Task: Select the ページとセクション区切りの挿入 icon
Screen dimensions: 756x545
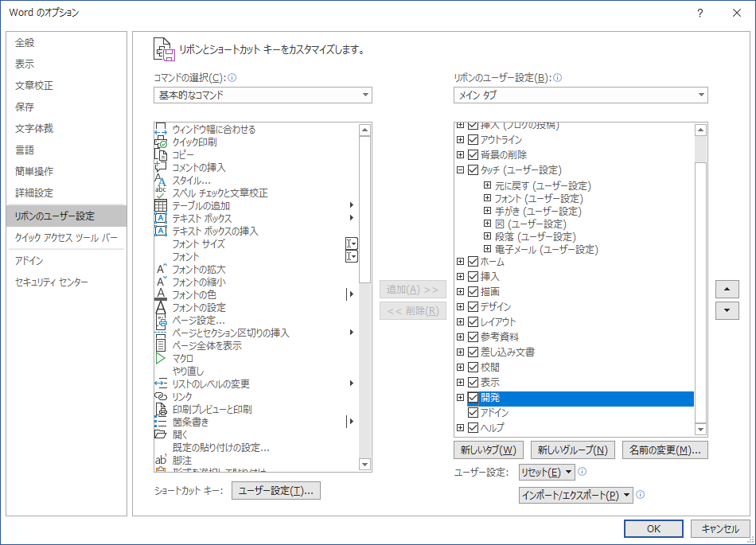Action: 161,333
